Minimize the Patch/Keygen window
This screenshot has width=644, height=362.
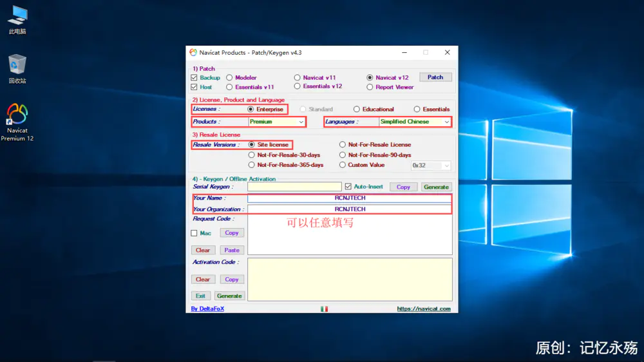pyautogui.click(x=404, y=53)
